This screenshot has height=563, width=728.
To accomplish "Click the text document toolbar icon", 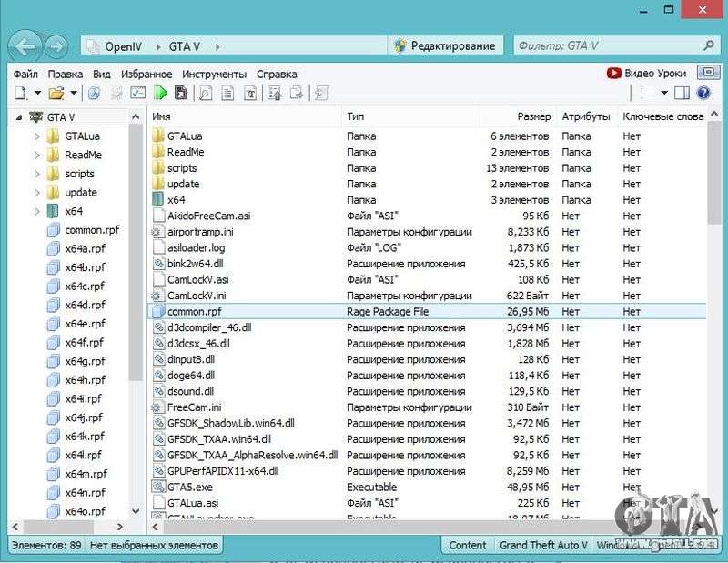I will tap(227, 94).
